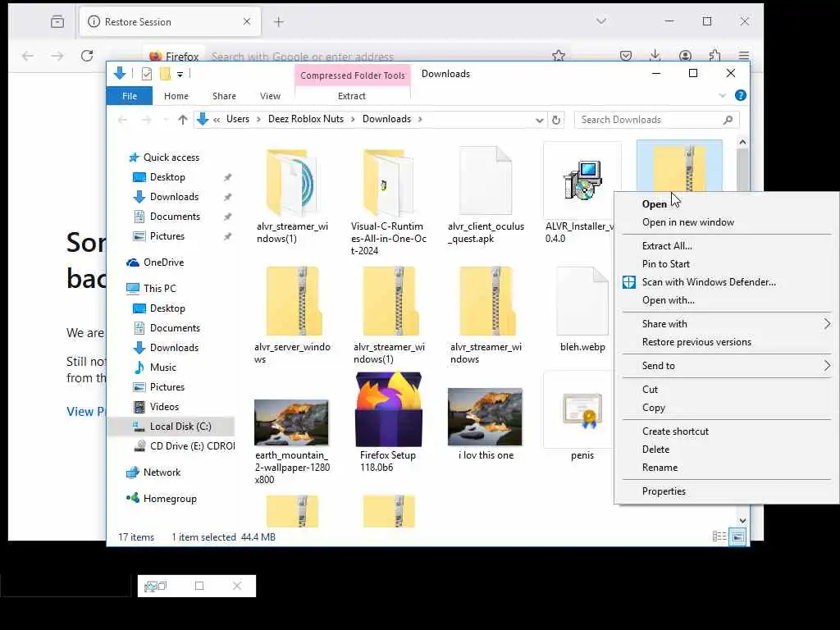
Task: Open Music under This PC
Action: tap(163, 367)
